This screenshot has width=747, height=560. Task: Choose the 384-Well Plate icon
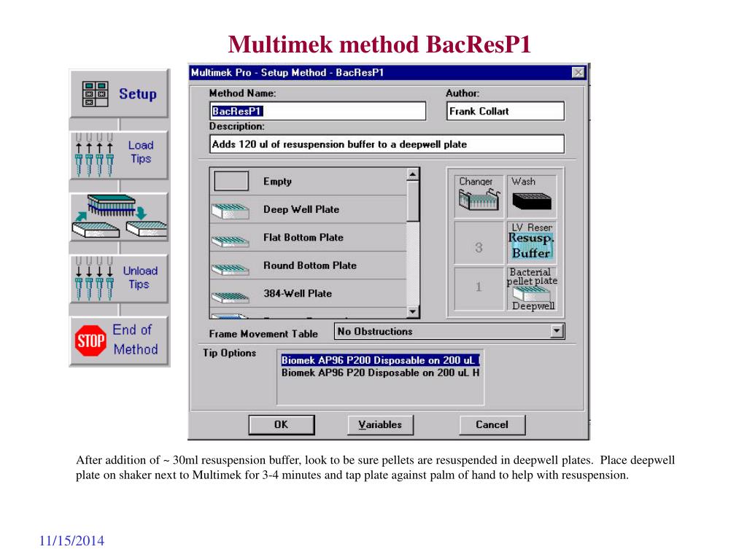click(230, 297)
